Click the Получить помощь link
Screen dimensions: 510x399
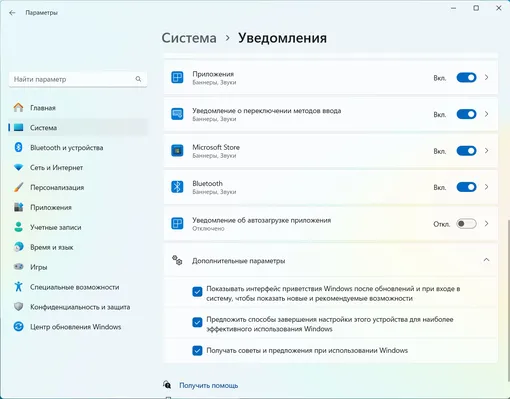pyautogui.click(x=209, y=385)
